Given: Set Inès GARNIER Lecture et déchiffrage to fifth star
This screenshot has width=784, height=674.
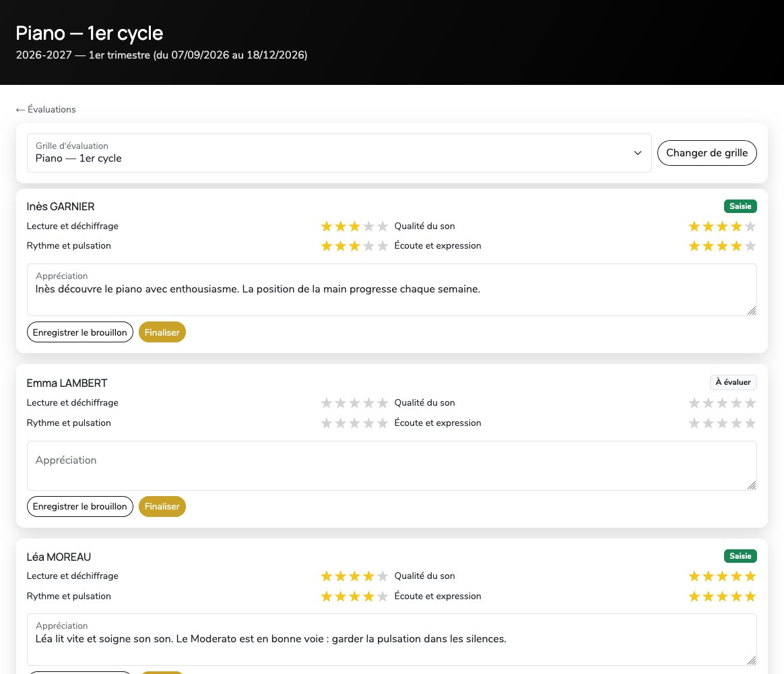Looking at the screenshot, I should click(383, 226).
